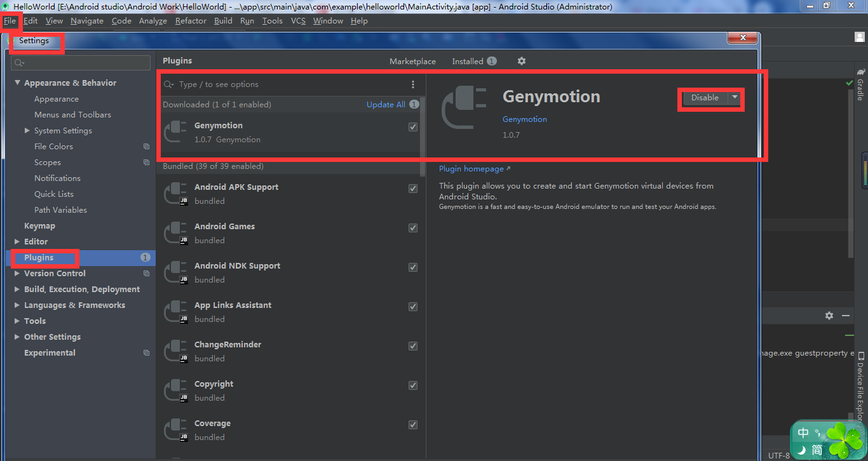
Task: Uncheck the Coverage plugin checkbox
Action: [x=413, y=425]
